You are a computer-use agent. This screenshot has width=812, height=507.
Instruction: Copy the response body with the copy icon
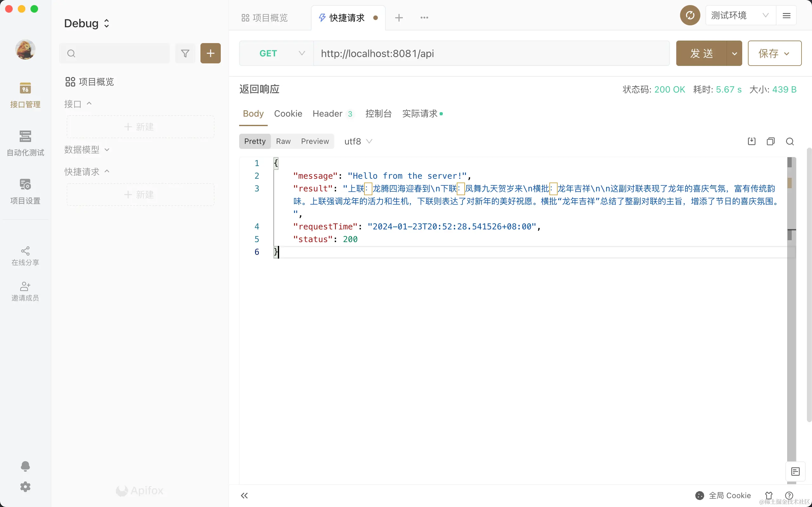point(770,141)
